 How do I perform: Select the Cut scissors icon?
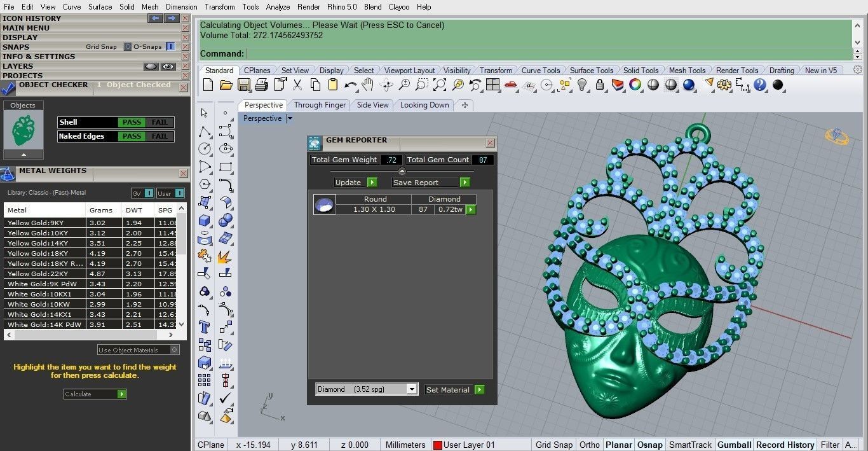(297, 85)
